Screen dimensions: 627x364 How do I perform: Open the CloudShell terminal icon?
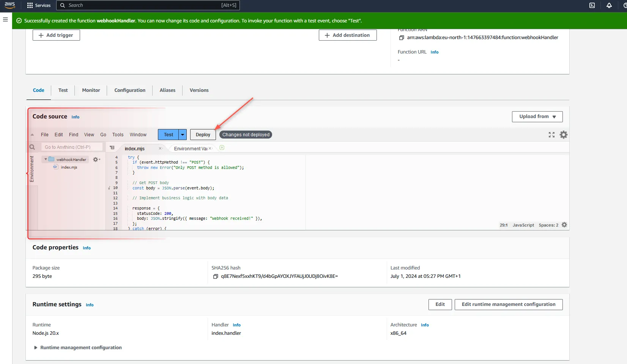592,5
